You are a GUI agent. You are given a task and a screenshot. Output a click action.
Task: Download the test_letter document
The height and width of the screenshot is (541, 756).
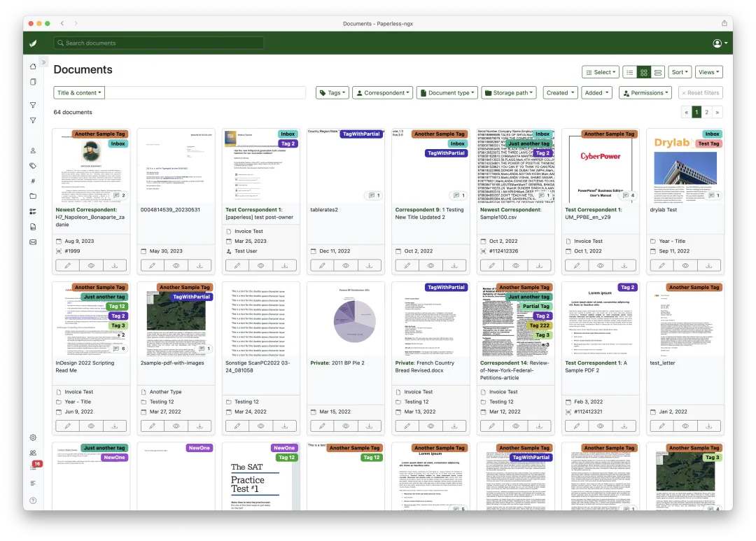click(x=708, y=426)
